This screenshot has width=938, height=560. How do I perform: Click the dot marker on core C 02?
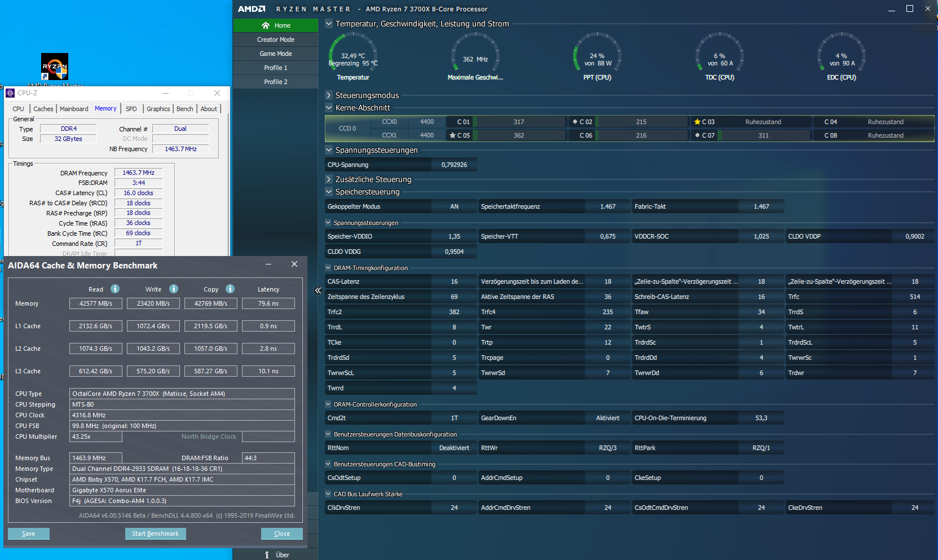tap(575, 122)
